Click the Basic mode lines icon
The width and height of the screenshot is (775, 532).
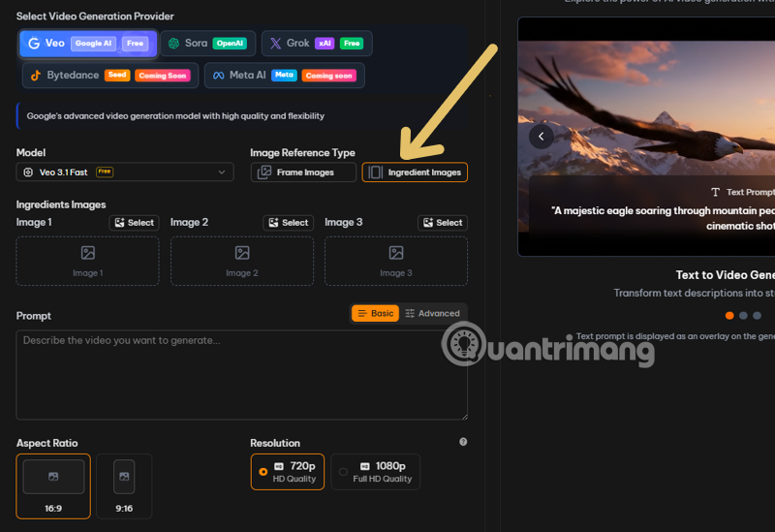(362, 313)
